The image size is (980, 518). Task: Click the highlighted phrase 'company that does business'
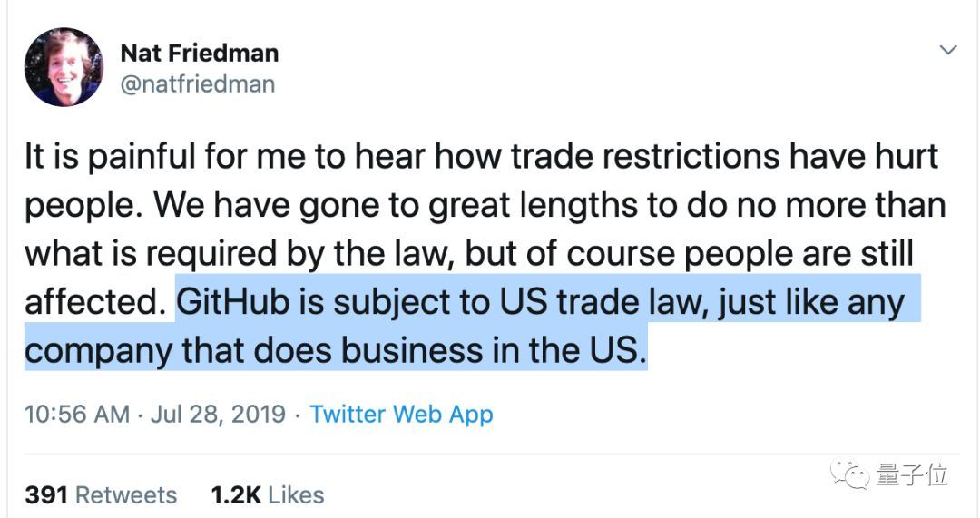(254, 350)
